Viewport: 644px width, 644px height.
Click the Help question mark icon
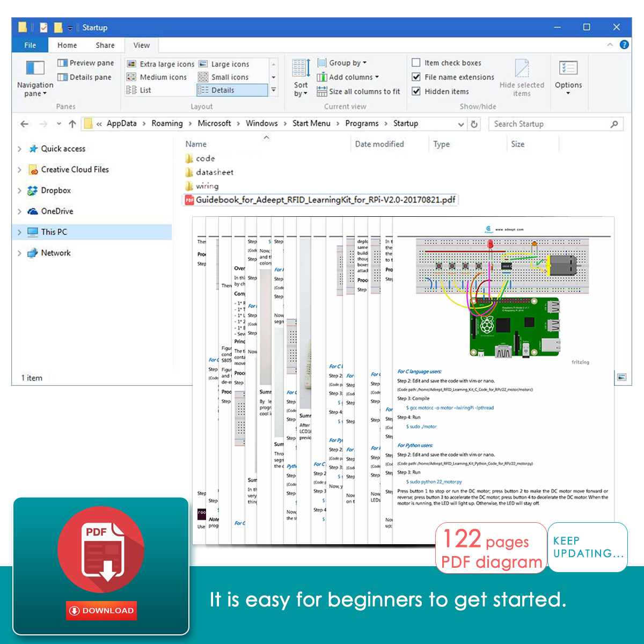(624, 45)
